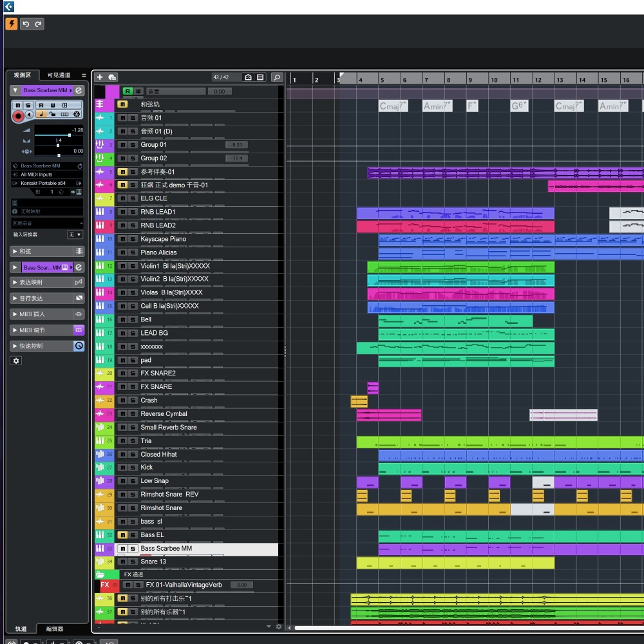This screenshot has height=644, width=644.
Task: Click the Group 01 volume value -5.31
Action: (236, 144)
